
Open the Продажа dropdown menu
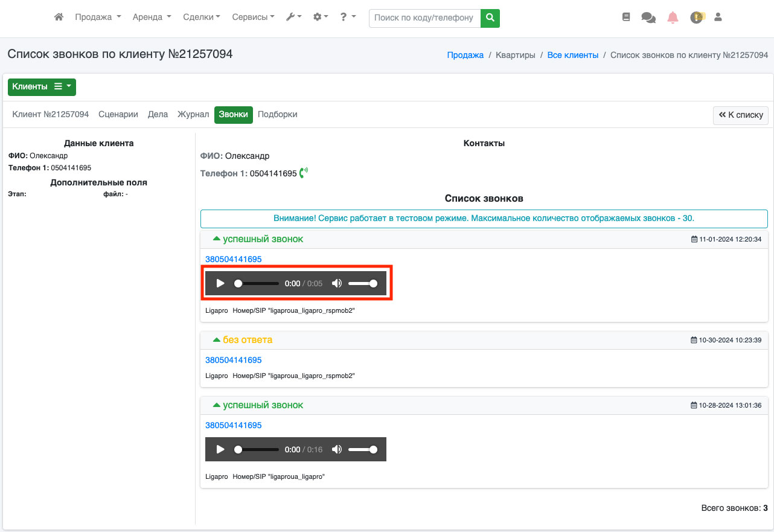point(98,18)
